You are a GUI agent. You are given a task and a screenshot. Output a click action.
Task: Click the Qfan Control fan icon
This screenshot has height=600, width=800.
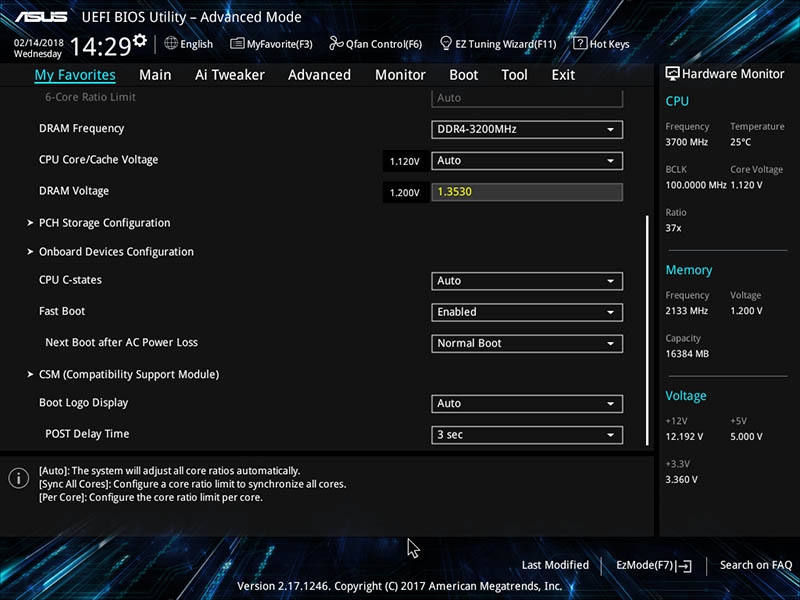click(x=336, y=43)
